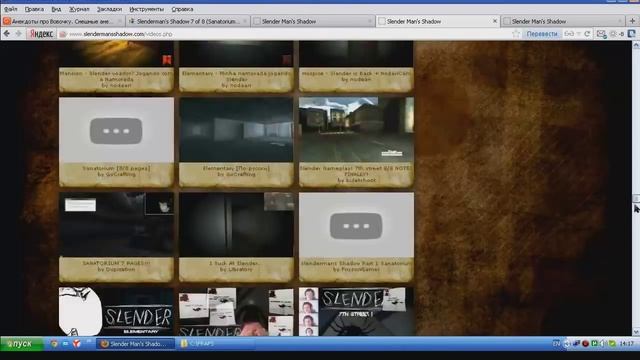Screen dimensions: 640x360
Task: Open the Правка menu
Action: (x=34, y=9)
